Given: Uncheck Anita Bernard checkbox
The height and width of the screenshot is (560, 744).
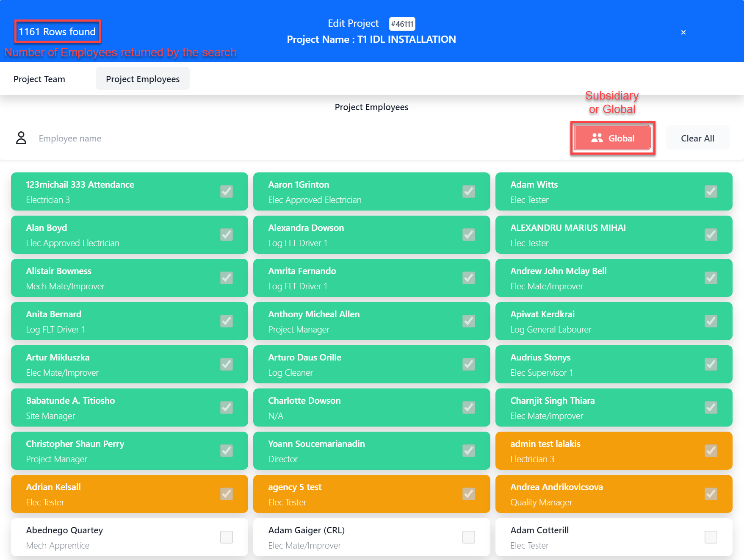Looking at the screenshot, I should click(x=227, y=321).
